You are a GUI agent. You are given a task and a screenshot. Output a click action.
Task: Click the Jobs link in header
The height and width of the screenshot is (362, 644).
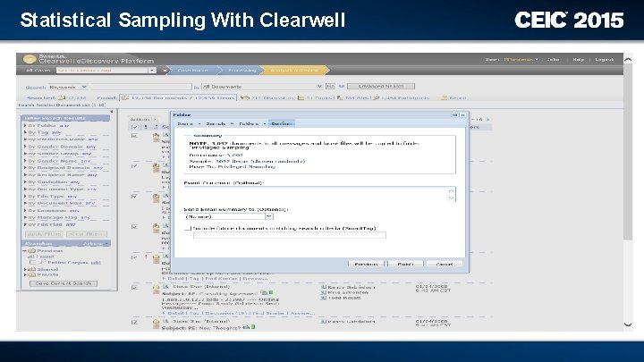pyautogui.click(x=554, y=60)
